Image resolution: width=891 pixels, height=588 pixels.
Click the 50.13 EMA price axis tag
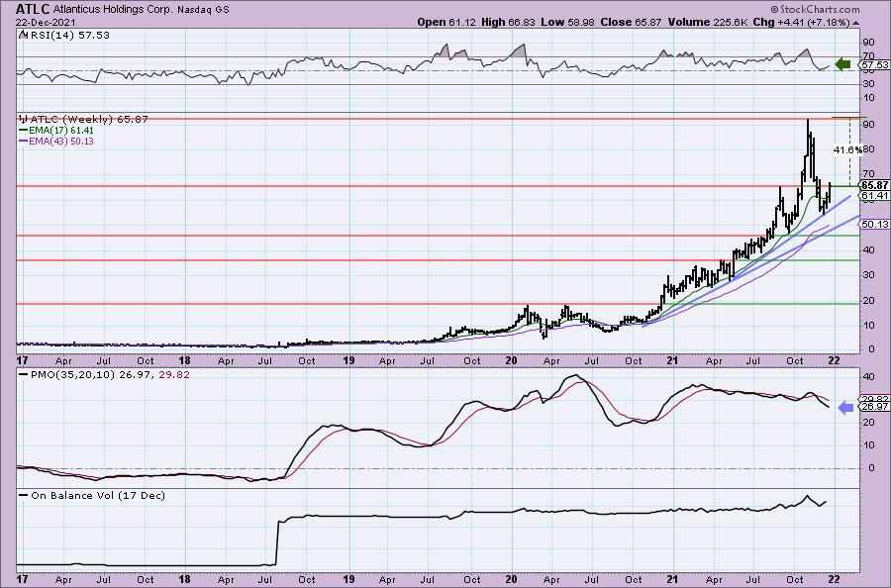coord(875,225)
